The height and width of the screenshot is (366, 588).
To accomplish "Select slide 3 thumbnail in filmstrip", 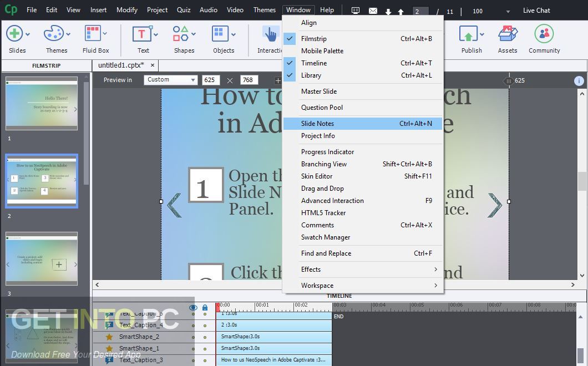I will pyautogui.click(x=42, y=259).
